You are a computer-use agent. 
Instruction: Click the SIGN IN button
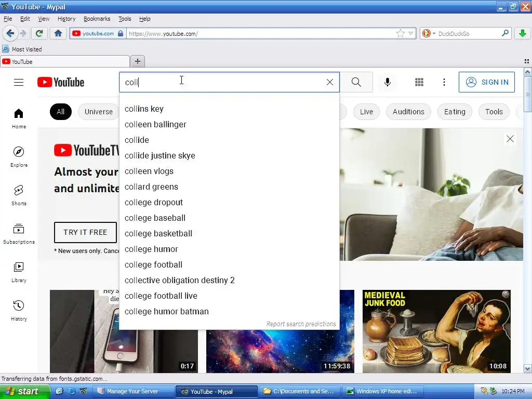pos(487,82)
